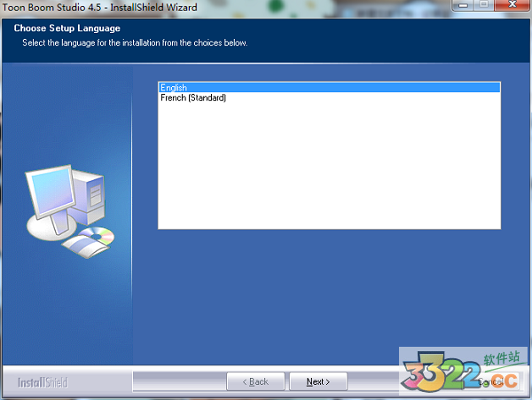
Task: Close the InstallShield Wizard window
Action: point(512,4)
